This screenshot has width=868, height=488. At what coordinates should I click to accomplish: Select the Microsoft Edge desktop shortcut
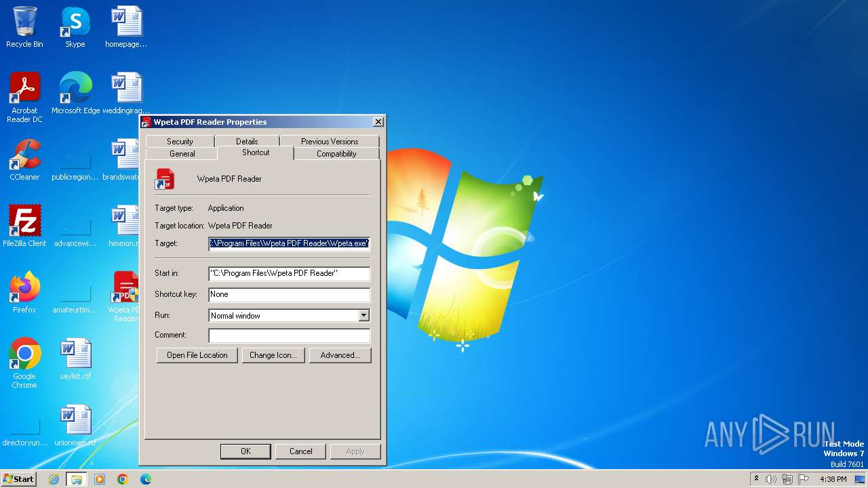tap(75, 94)
